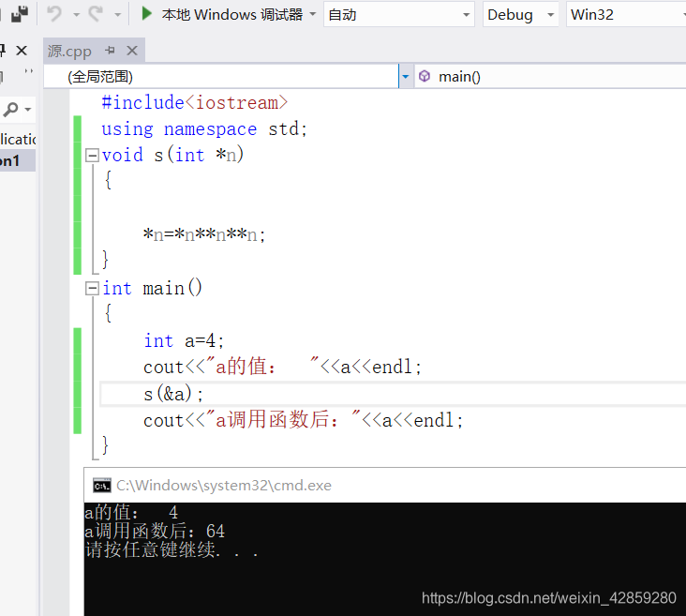
Task: Click the Save All toolbar icon
Action: (20, 14)
